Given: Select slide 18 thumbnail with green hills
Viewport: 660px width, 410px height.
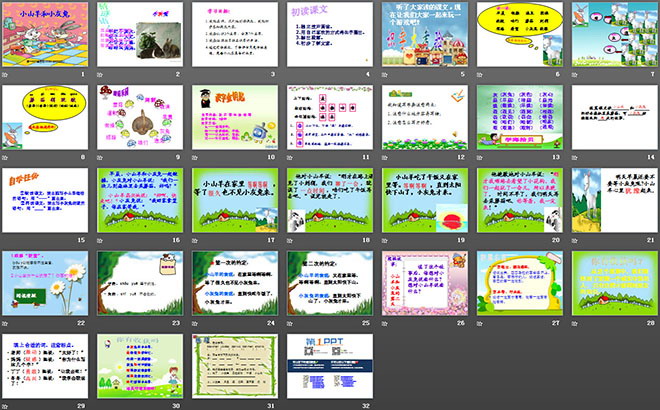Looking at the screenshot, I should (330, 200).
